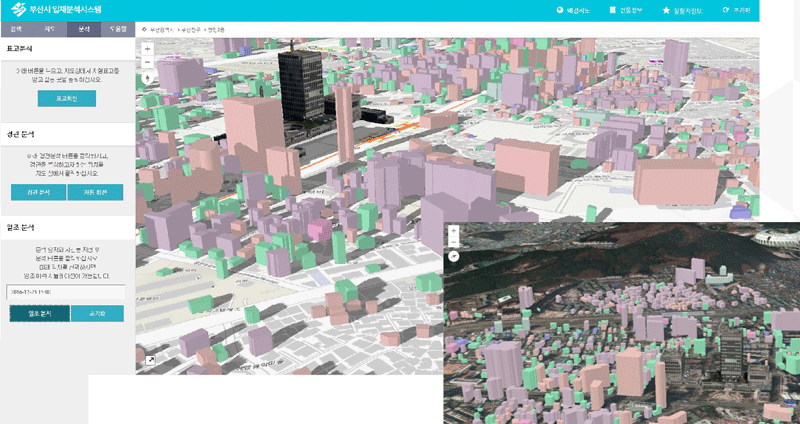The width and height of the screenshot is (800, 424).
Task: Zoom in on the main 3D map
Action: (148, 48)
